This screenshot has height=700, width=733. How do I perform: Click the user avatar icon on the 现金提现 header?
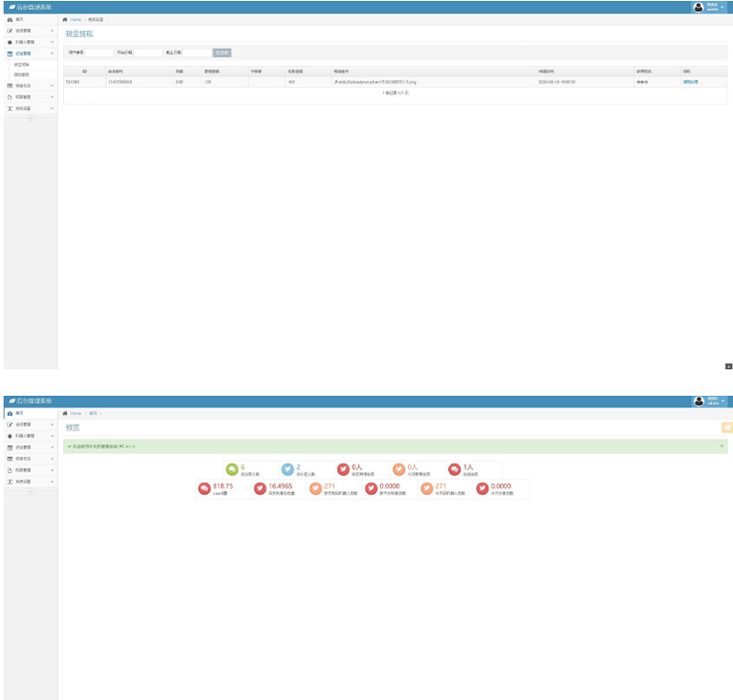[x=698, y=6]
